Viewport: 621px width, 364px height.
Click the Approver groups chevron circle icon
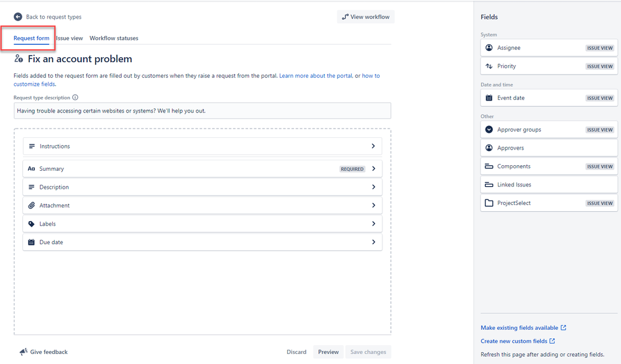[489, 129]
